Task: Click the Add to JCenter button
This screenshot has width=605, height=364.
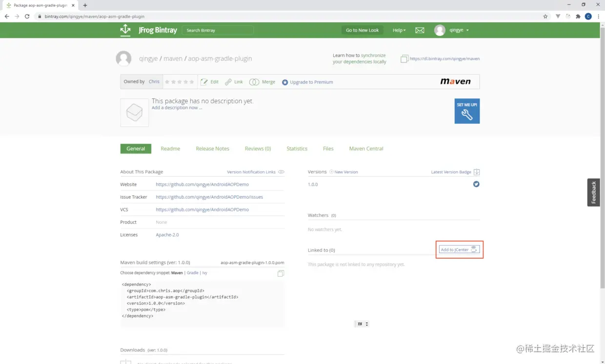Action: 459,249
